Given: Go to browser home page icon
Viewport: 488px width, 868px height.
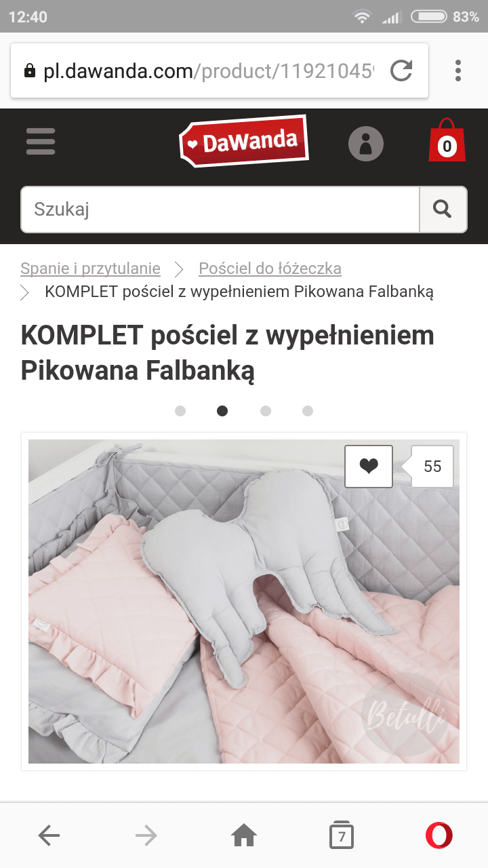Looking at the screenshot, I should [x=244, y=835].
